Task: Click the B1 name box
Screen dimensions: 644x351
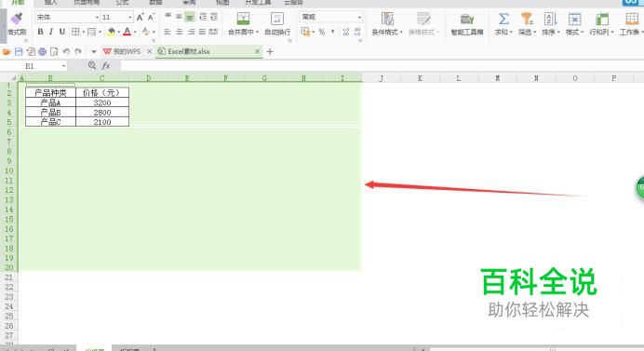Action: 30,66
